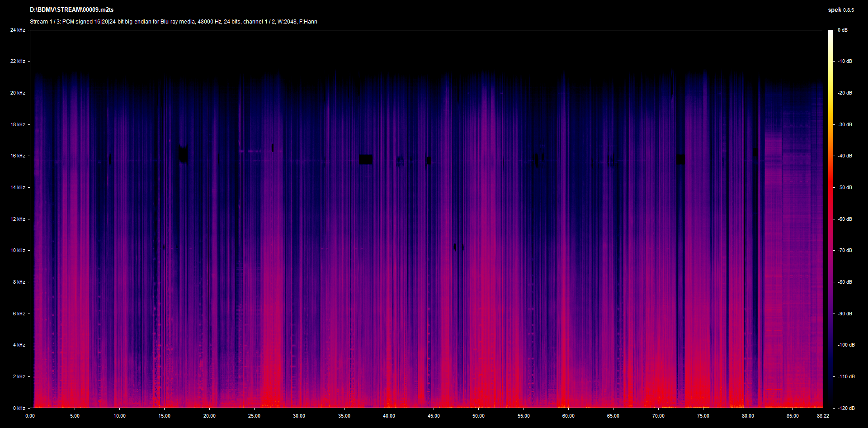
Task: Click the black dropout patch near 17:00 at 16 kHz
Action: coord(183,154)
